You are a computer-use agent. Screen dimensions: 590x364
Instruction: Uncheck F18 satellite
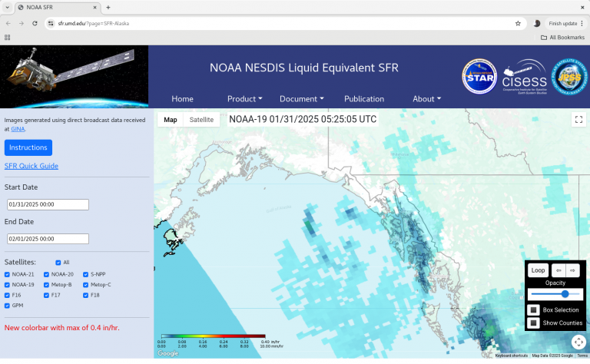pos(86,295)
